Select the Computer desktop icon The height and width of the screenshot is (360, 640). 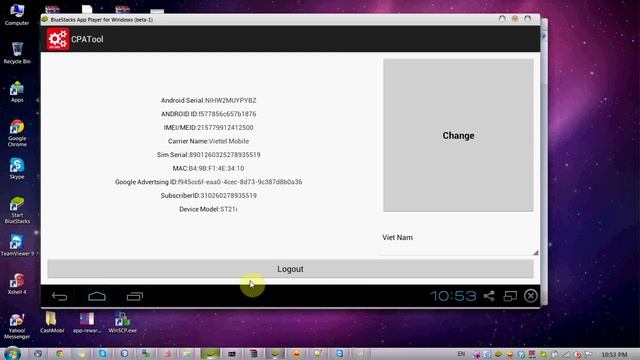point(17,14)
